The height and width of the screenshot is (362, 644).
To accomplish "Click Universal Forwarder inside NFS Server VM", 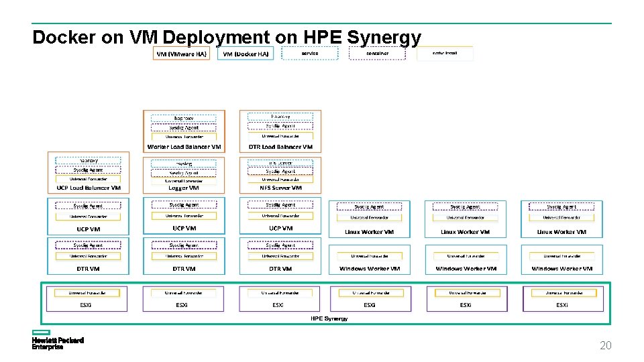I will coord(280,180).
